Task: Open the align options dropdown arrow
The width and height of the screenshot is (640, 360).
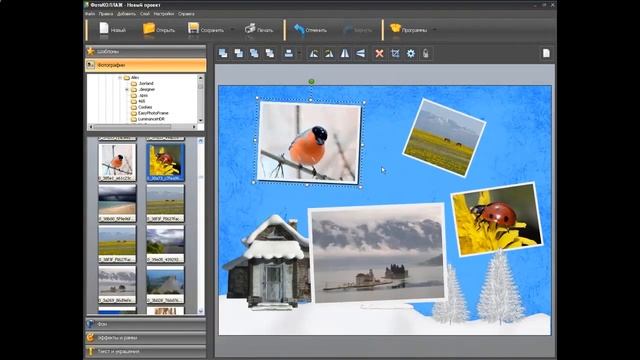Action: 300,53
